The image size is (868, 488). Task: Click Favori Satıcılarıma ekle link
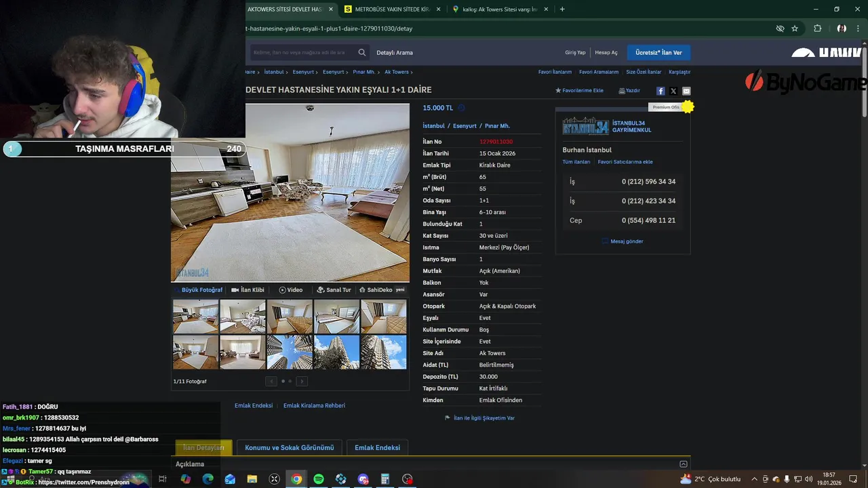[625, 162]
